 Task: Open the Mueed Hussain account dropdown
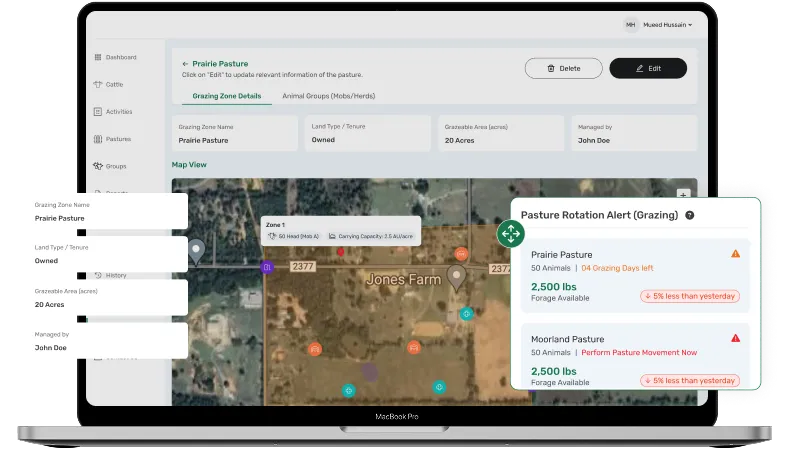click(668, 25)
